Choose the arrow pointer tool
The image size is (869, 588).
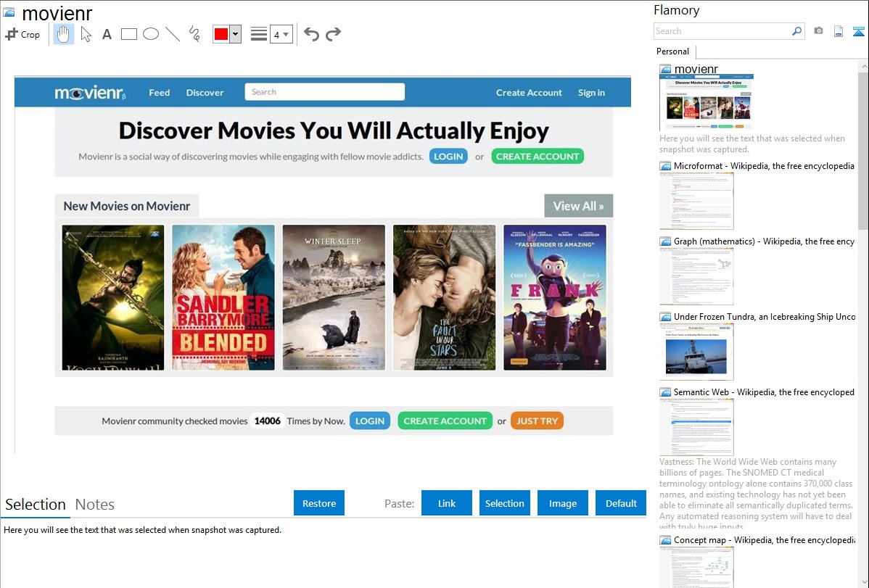click(x=86, y=34)
